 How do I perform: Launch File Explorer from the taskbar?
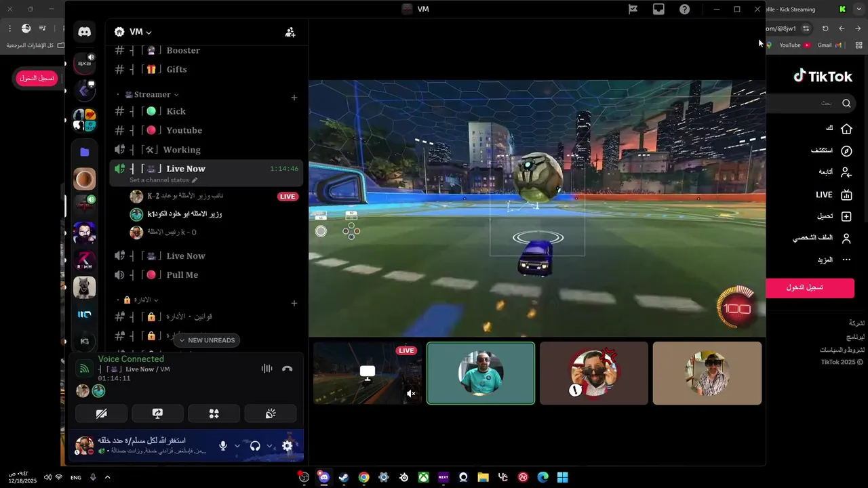click(483, 477)
